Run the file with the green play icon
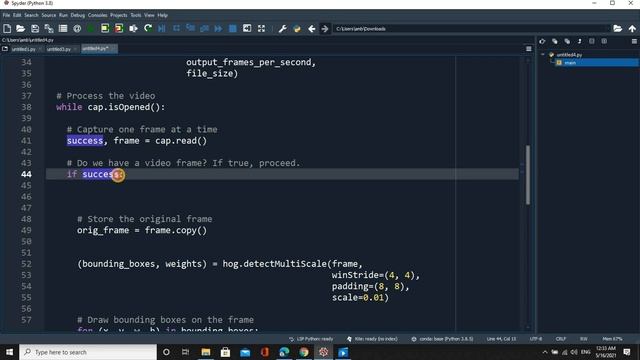Image resolution: width=640 pixels, height=360 pixels. click(x=91, y=29)
